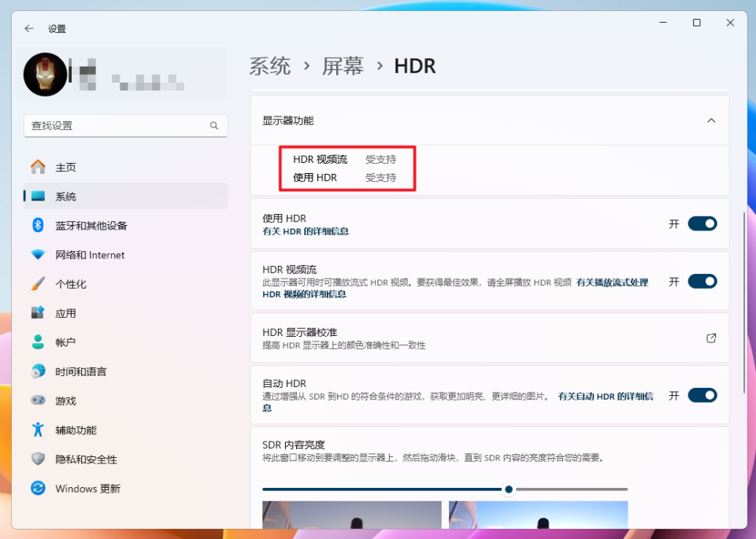756x539 pixels.
Task: Click the Bluetooth icon in sidebar
Action: [38, 225]
